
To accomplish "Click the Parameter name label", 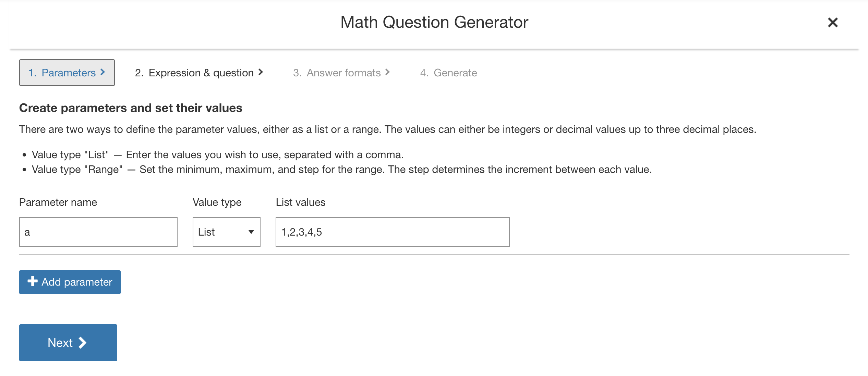I will coord(58,202).
